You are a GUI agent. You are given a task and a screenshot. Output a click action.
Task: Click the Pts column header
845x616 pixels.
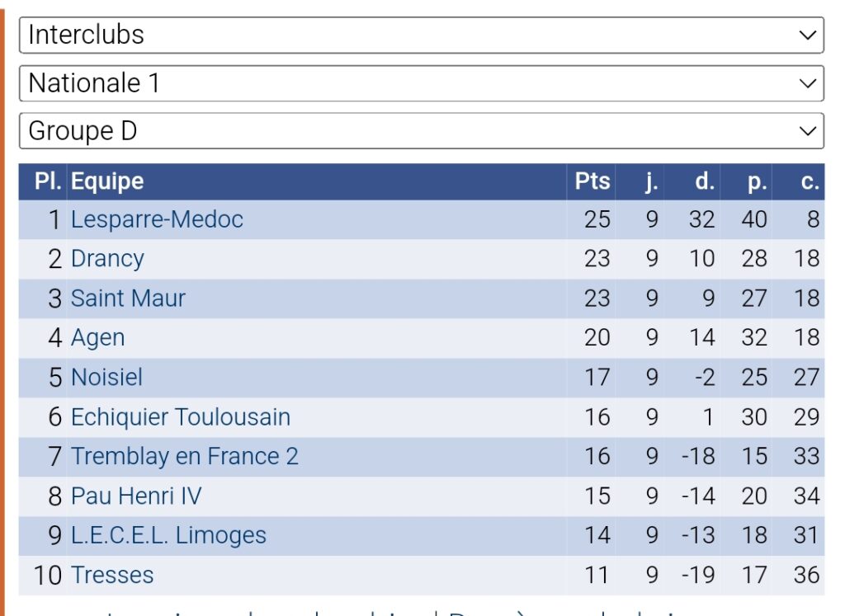tap(592, 181)
